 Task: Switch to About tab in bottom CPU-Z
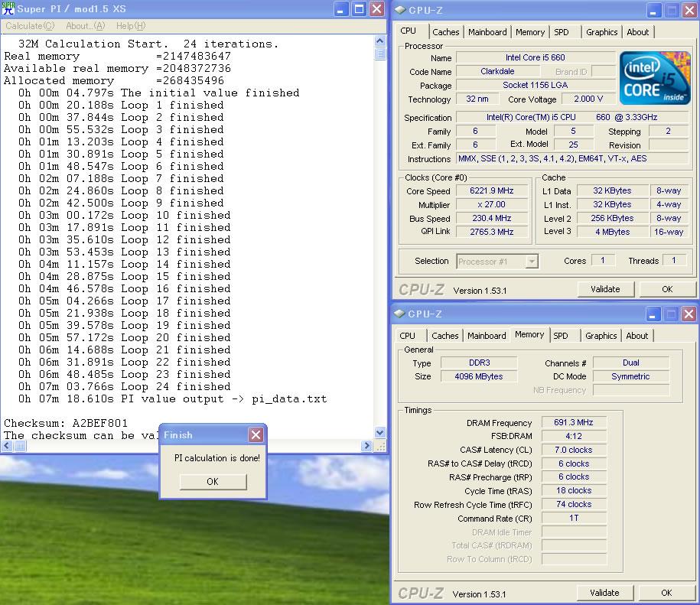[x=637, y=336]
